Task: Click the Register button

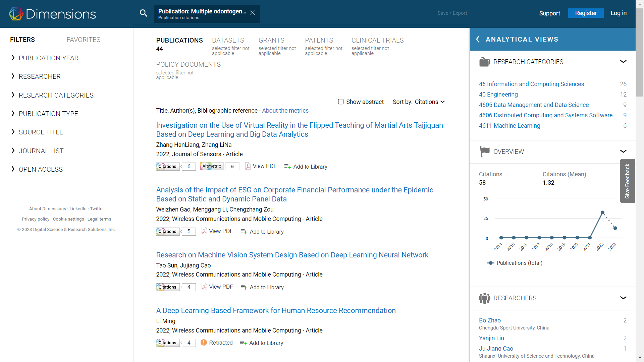Action: click(x=586, y=13)
